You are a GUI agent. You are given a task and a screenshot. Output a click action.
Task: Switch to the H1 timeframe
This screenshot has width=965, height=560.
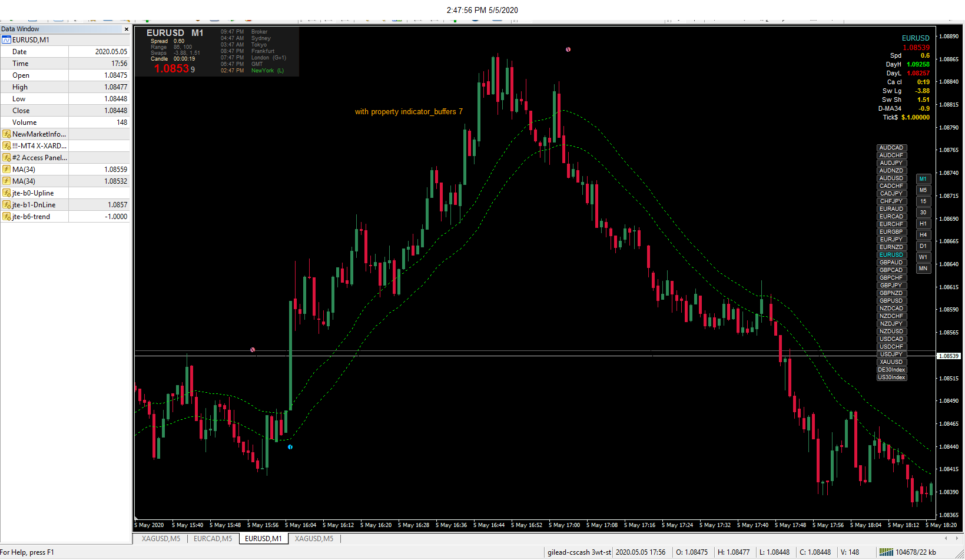click(x=923, y=224)
